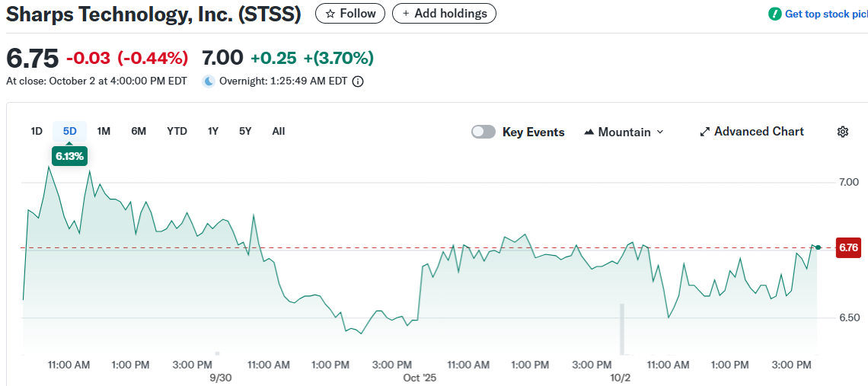Click the 6.76 current price marker
Screen dimensions: 868x386
(848, 247)
